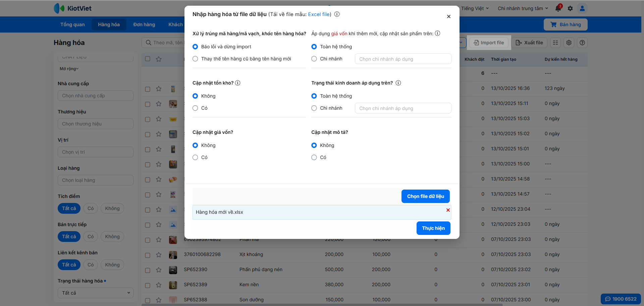Click the Thực hiện button
This screenshot has height=306, width=644.
433,228
